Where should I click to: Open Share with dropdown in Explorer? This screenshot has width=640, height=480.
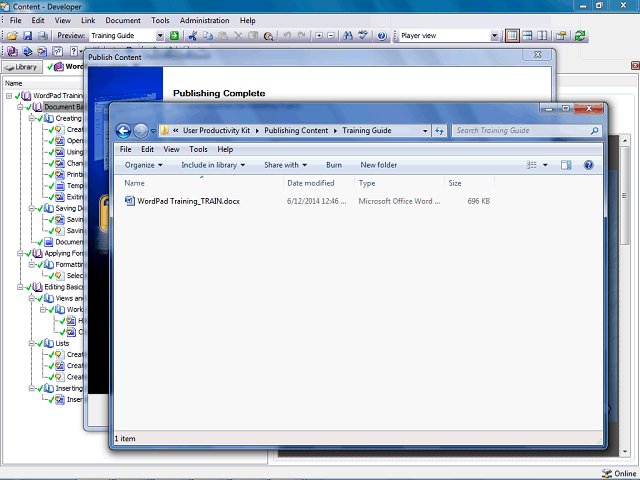pos(285,165)
